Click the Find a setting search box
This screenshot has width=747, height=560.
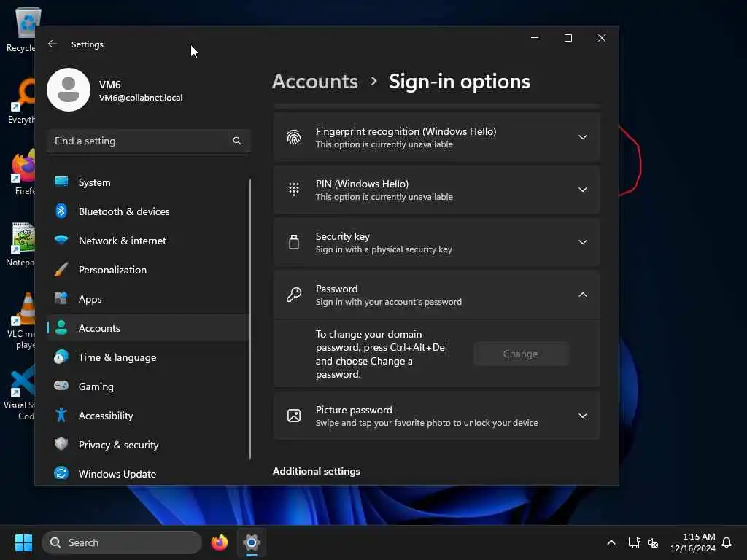pyautogui.click(x=149, y=141)
